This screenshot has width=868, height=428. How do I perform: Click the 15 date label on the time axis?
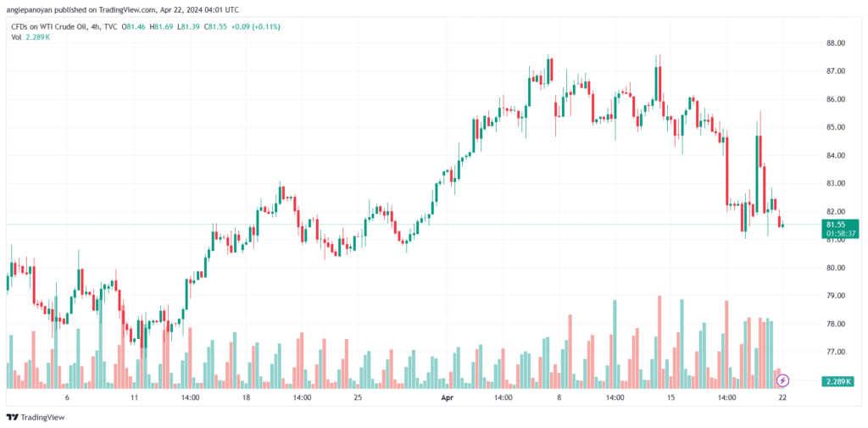coord(671,397)
